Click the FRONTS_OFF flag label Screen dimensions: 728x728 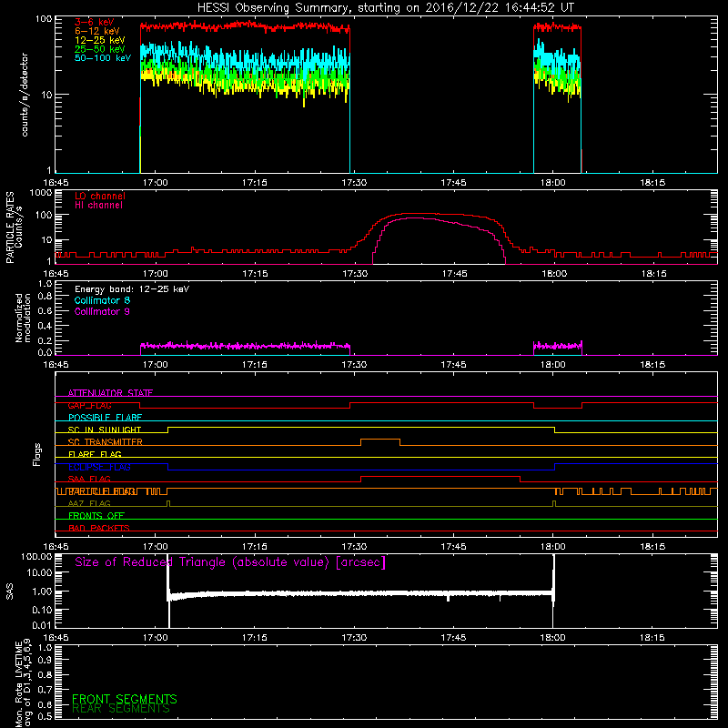[x=96, y=516]
